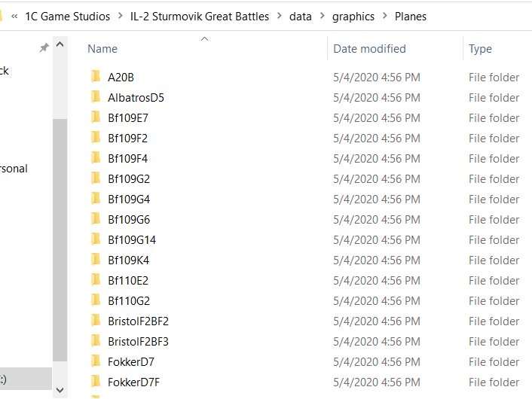
Task: Navigate to data breadcrumb folder
Action: pyautogui.click(x=301, y=17)
